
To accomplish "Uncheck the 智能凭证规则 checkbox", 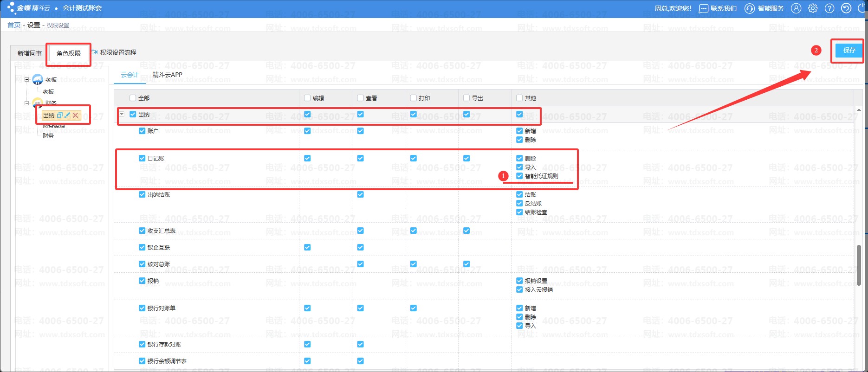I will [519, 176].
